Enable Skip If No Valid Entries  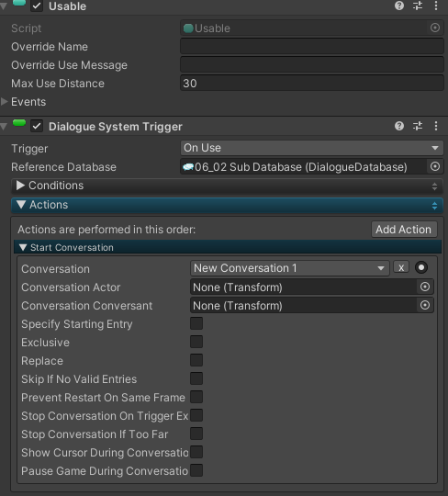click(196, 378)
